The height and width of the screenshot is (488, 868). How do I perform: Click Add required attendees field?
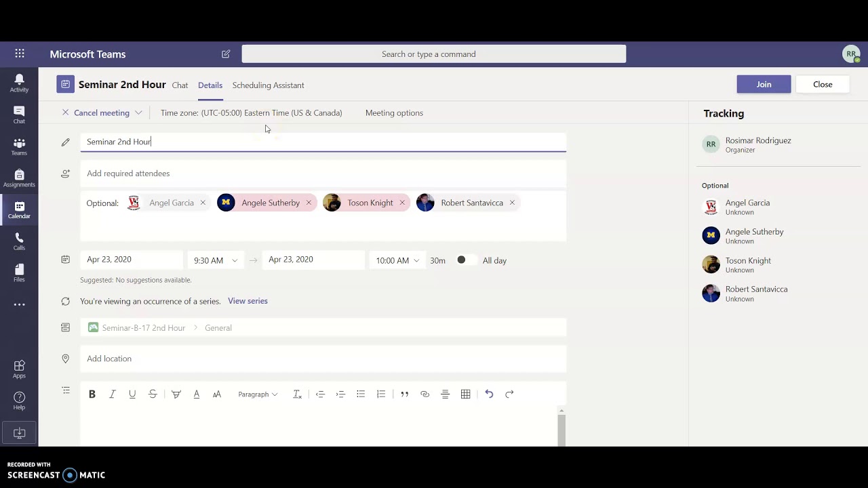(x=323, y=174)
